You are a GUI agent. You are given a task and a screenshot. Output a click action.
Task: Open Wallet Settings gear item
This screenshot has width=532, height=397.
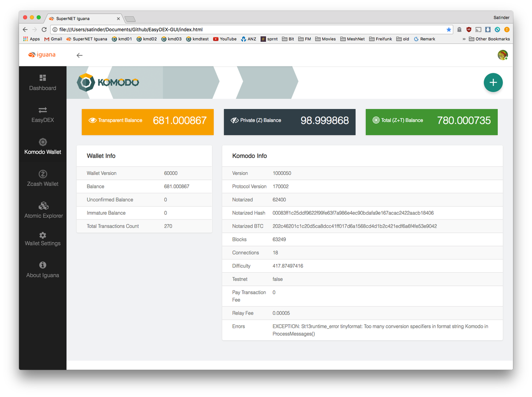point(43,239)
